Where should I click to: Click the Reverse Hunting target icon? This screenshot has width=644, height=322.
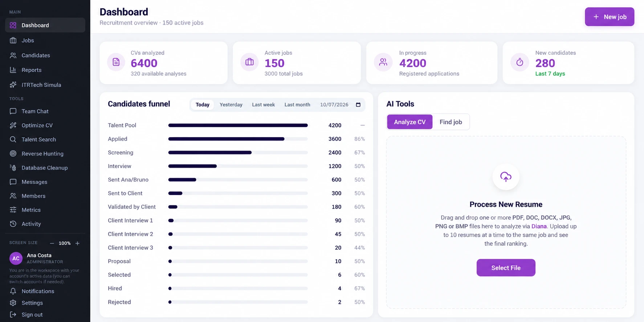(x=13, y=154)
